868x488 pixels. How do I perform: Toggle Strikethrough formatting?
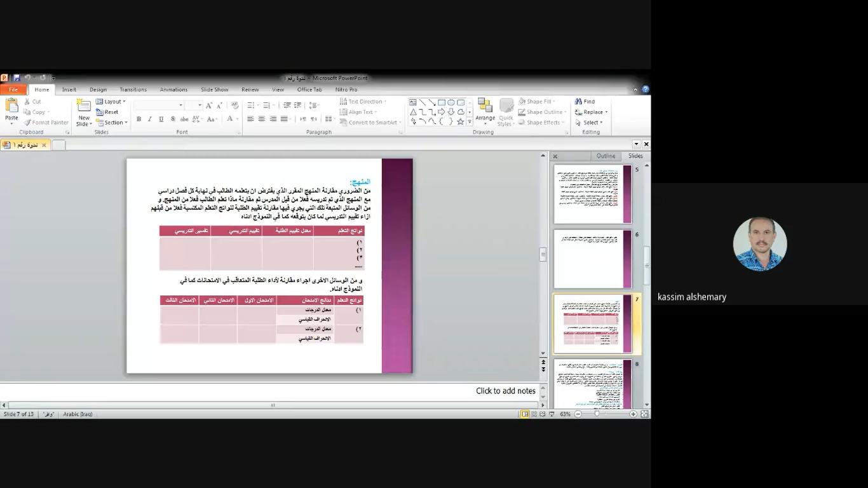[x=184, y=119]
